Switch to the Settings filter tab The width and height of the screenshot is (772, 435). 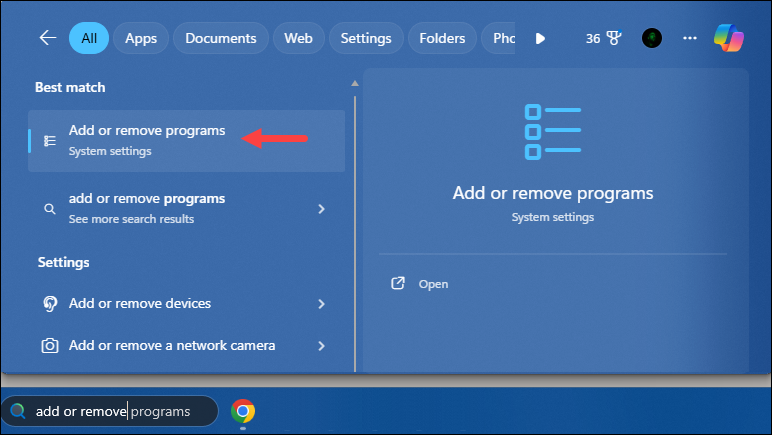click(366, 38)
